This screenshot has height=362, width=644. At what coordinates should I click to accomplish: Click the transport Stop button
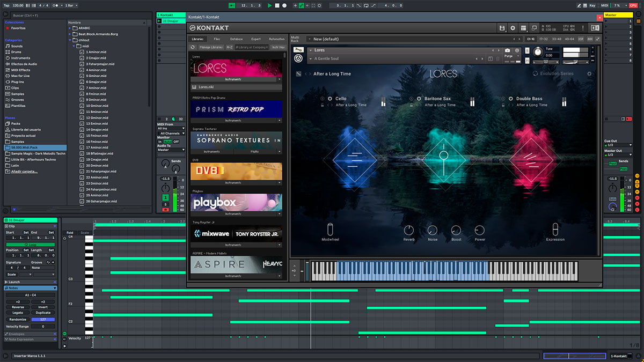277,5
